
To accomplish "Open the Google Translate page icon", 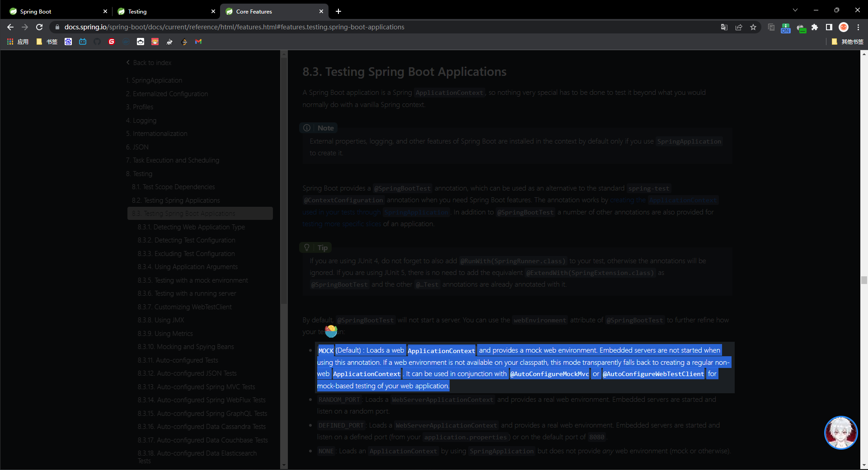I will tap(724, 27).
